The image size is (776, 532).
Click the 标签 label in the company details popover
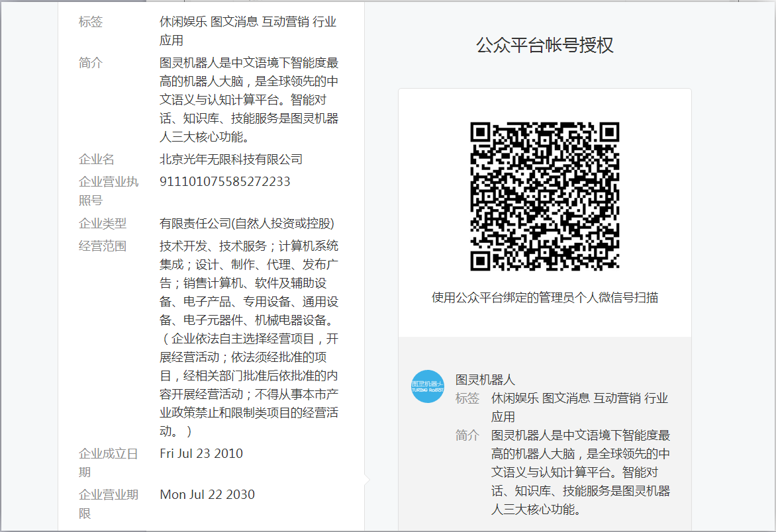pos(91,22)
